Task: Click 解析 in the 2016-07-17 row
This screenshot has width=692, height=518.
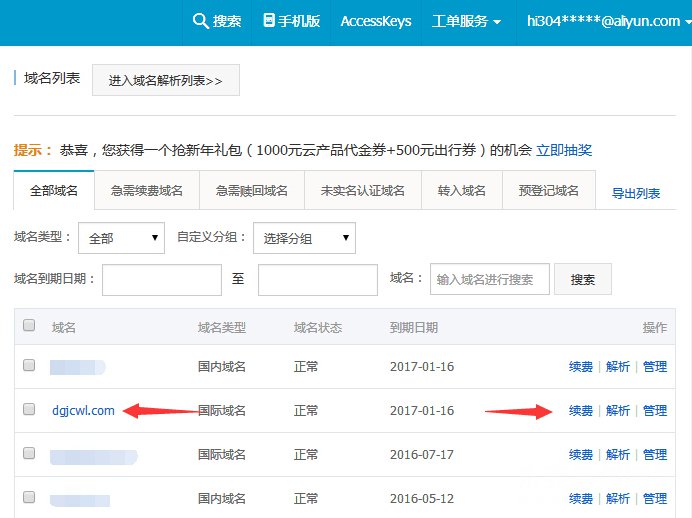Action: coord(618,454)
